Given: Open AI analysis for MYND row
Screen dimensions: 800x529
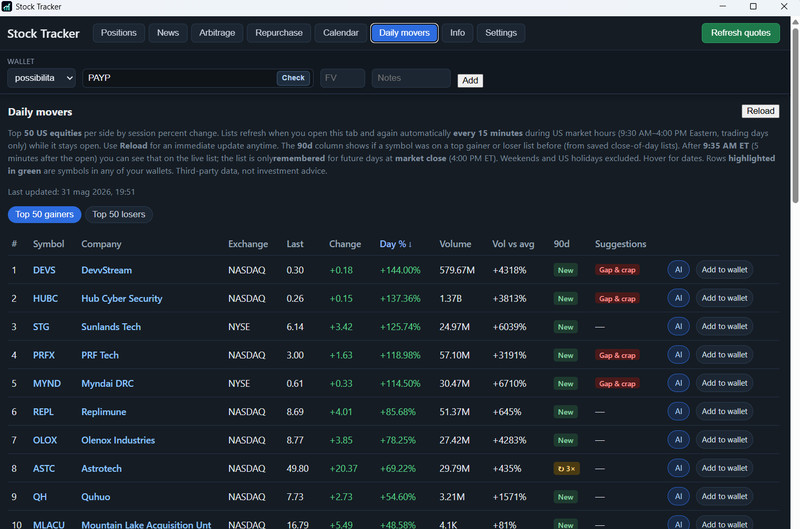Looking at the screenshot, I should (678, 383).
